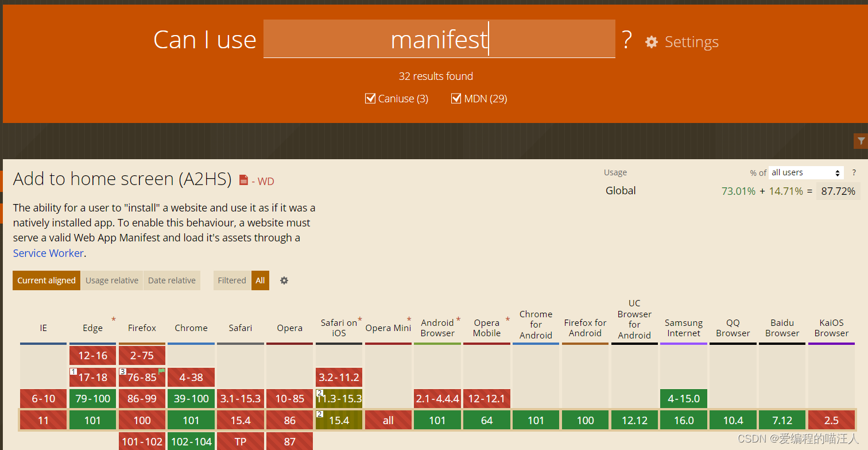
Task: Select Firefox 101-102 future cell
Action: pos(142,441)
